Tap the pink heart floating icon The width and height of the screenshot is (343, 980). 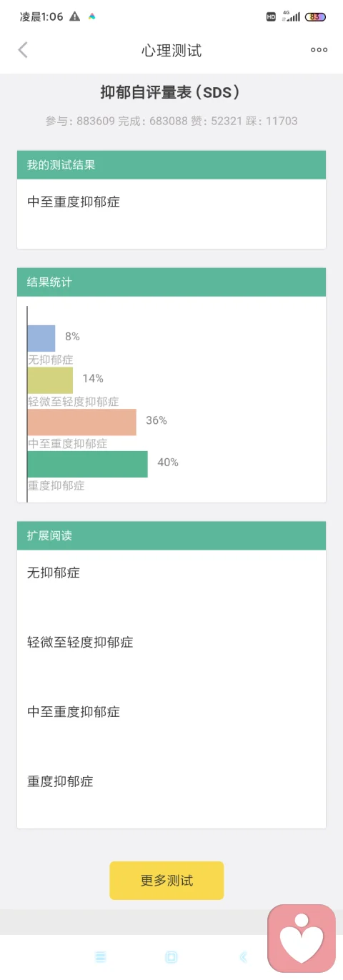(x=302, y=937)
